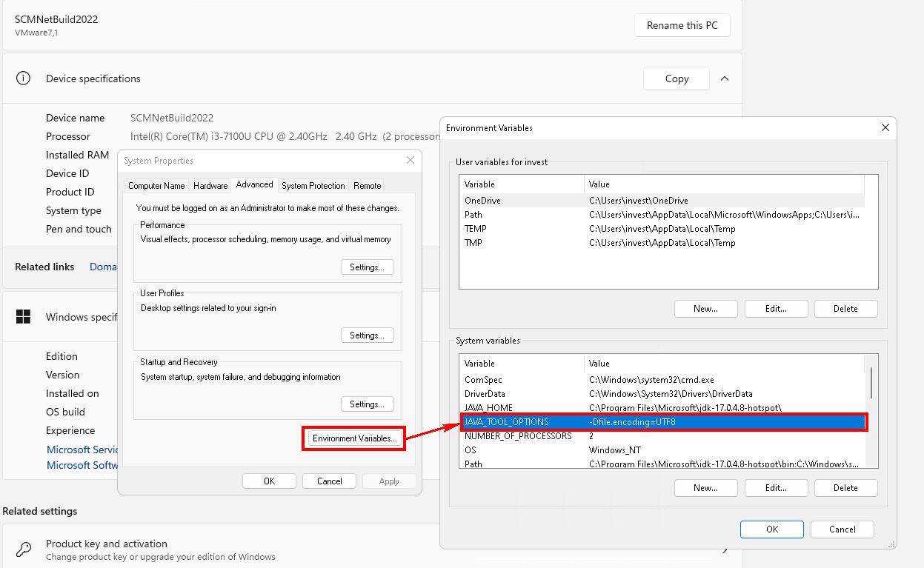Collapse the Device specifications section

tap(724, 78)
